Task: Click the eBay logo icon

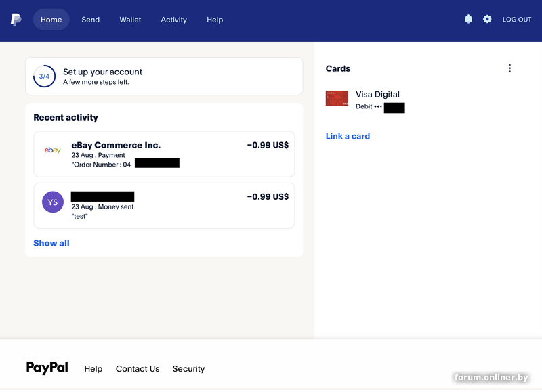Action: click(53, 150)
